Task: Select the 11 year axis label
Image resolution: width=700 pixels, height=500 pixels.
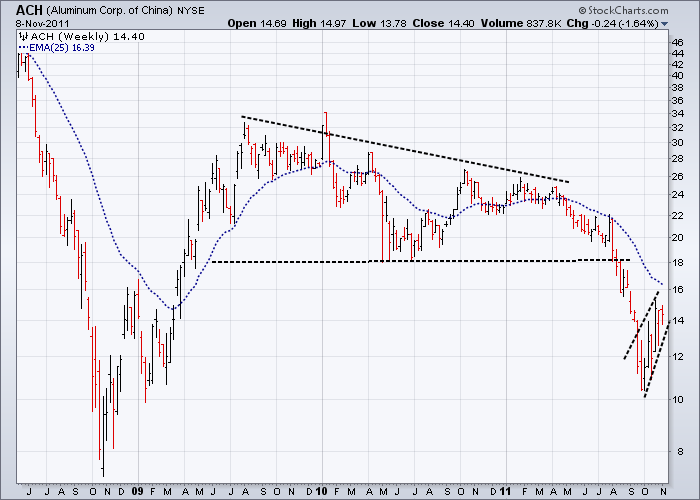Action: click(x=505, y=491)
